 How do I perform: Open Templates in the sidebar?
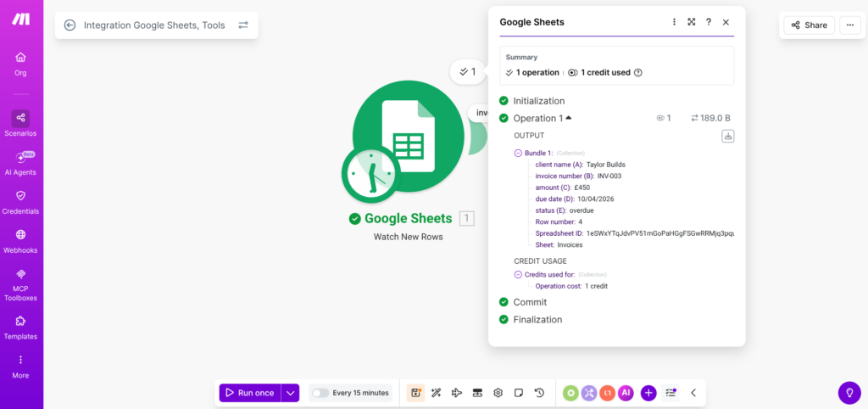click(x=20, y=328)
